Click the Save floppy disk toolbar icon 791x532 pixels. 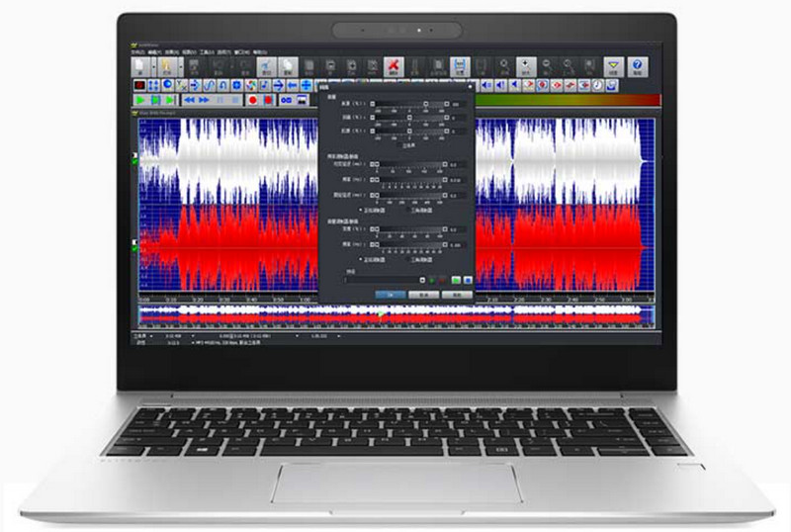coord(459,67)
